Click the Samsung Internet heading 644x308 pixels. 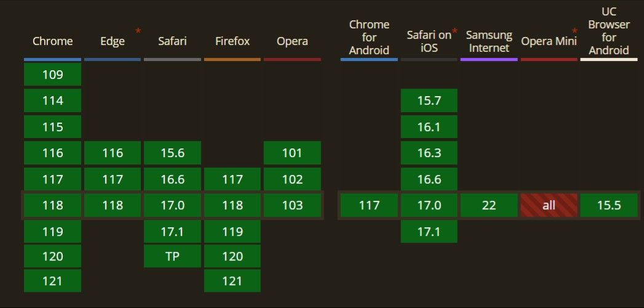tap(489, 41)
